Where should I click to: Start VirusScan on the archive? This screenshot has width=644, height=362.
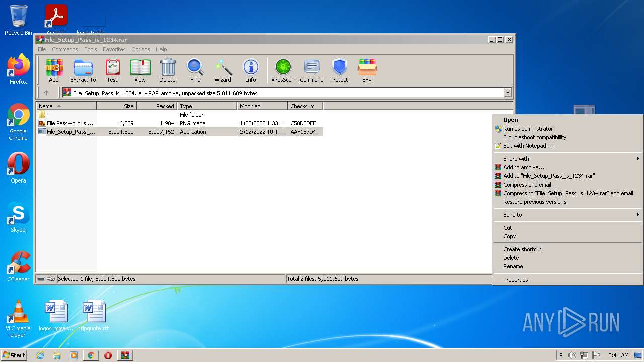tap(283, 71)
